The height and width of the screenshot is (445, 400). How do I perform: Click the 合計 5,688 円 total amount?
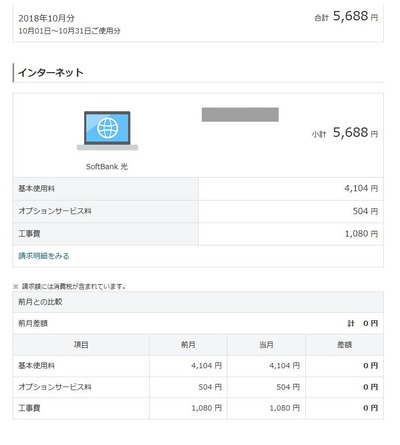(x=346, y=16)
